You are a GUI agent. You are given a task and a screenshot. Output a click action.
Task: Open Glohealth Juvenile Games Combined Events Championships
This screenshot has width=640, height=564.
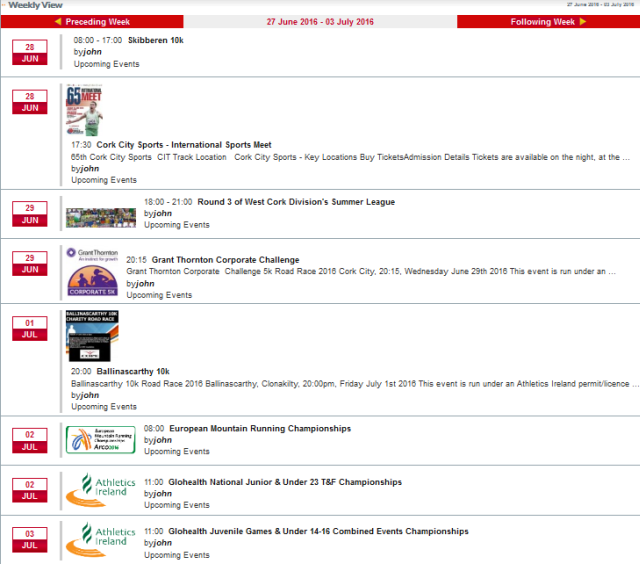point(318,531)
